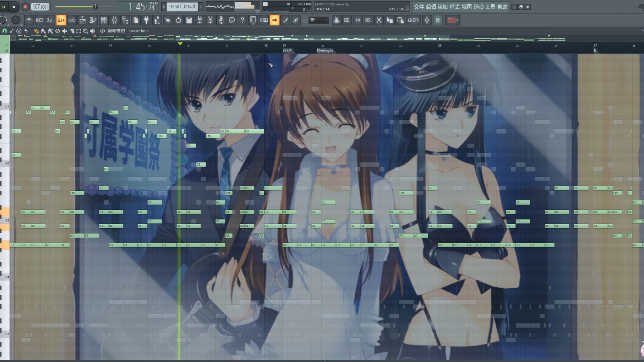
Task: Toggle wait for input to start
Action: pos(40,20)
